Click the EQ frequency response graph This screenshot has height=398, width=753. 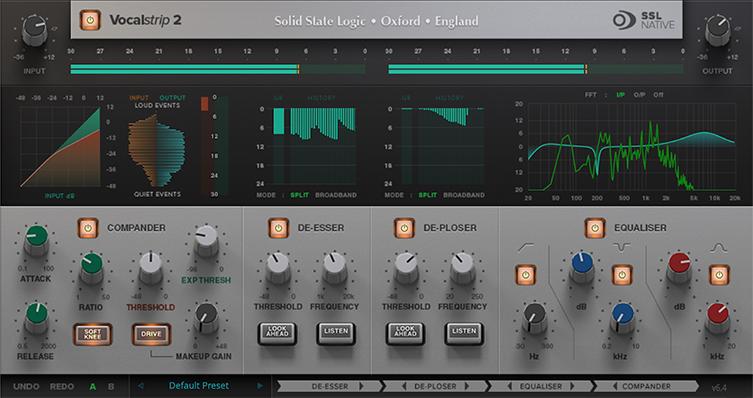click(x=631, y=146)
